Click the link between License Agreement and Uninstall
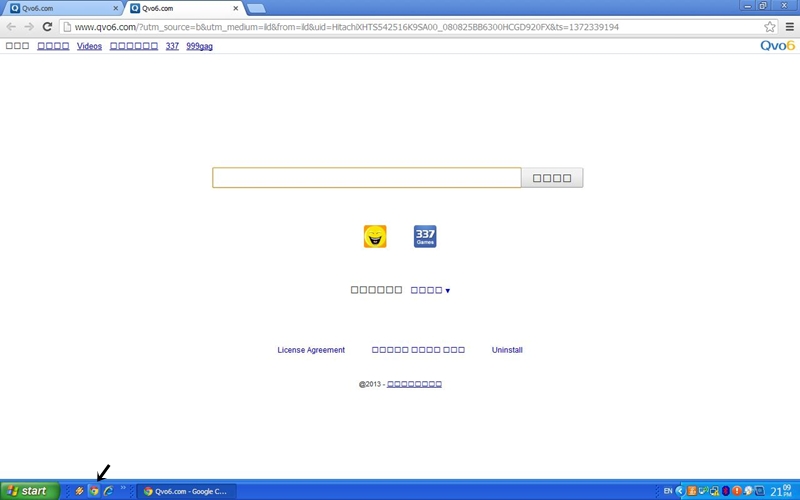Viewport: 800px width, 500px height. [418, 350]
